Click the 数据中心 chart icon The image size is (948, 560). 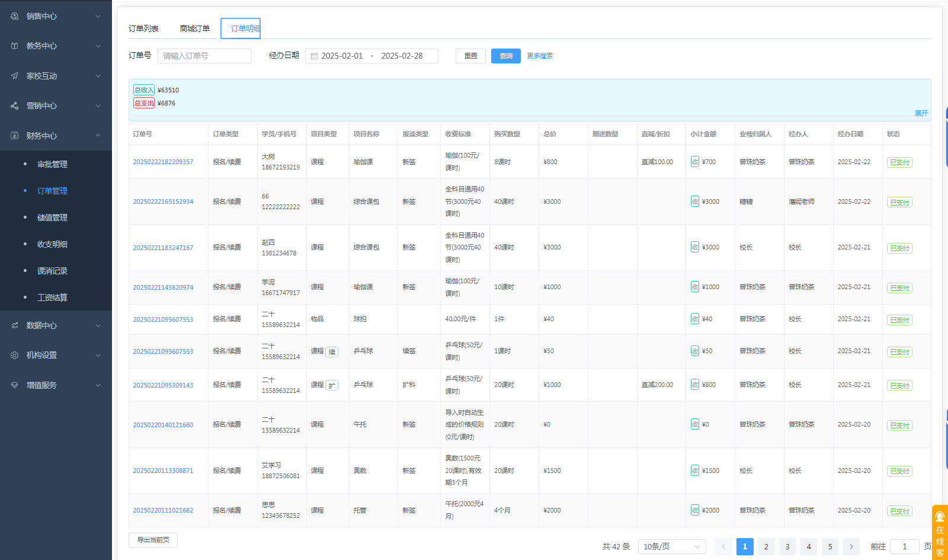point(15,325)
